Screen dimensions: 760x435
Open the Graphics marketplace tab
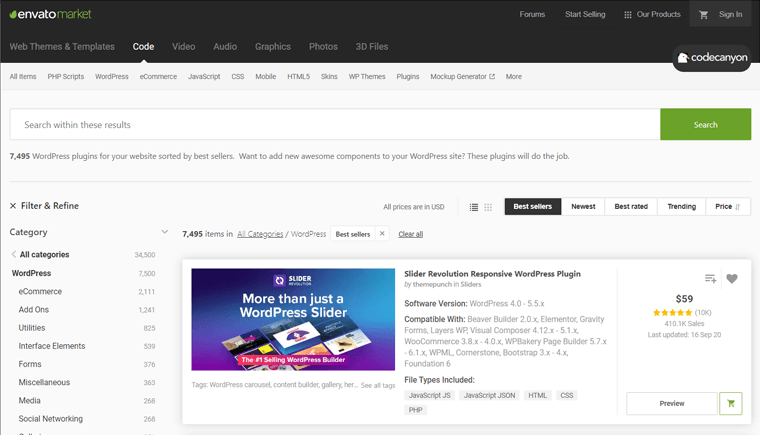(273, 47)
